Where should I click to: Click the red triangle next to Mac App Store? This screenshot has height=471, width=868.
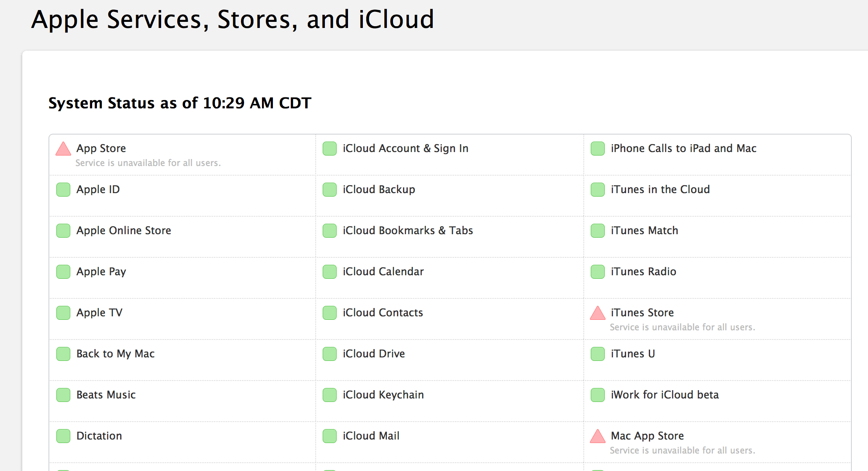[x=598, y=437]
